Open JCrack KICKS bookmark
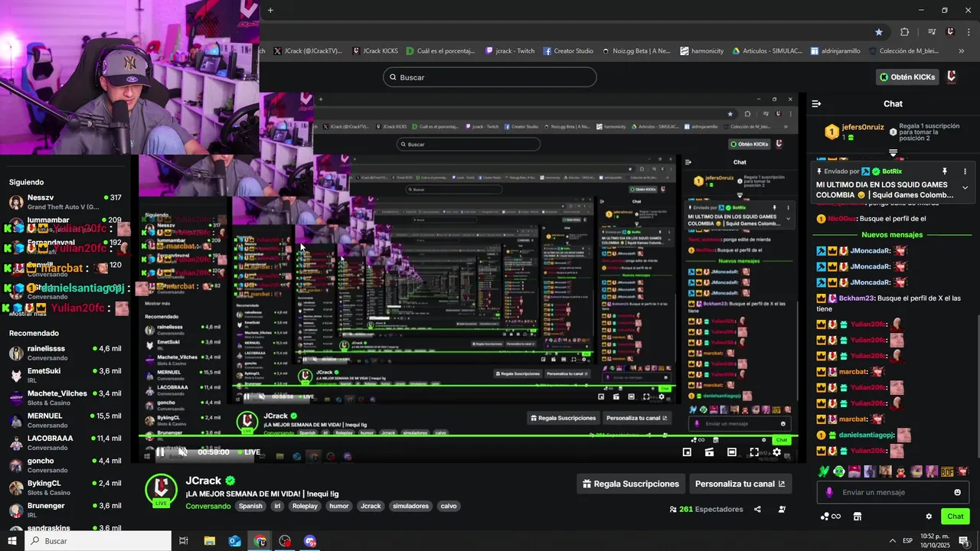 pyautogui.click(x=375, y=51)
